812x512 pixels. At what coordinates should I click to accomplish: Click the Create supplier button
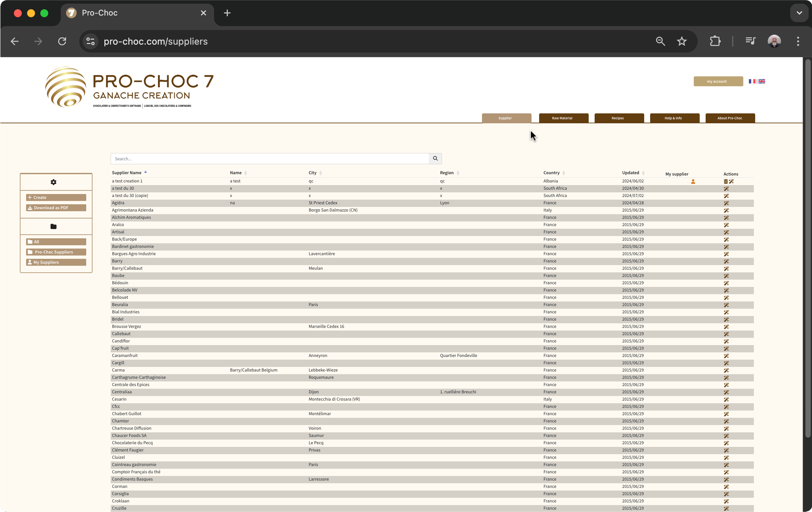[56, 197]
